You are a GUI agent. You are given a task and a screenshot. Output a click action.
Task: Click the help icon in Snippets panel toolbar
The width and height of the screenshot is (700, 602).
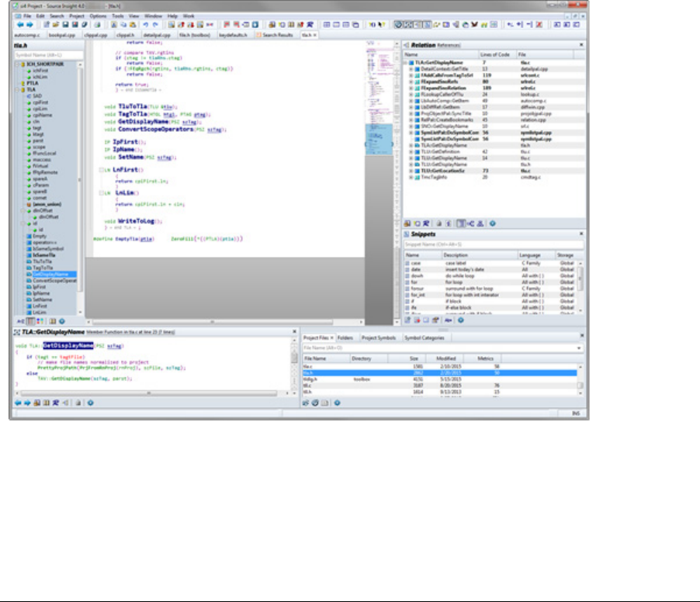tap(460, 319)
